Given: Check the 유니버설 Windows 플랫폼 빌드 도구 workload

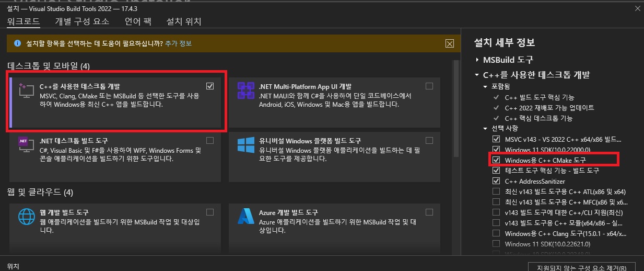Looking at the screenshot, I should click(x=429, y=140).
